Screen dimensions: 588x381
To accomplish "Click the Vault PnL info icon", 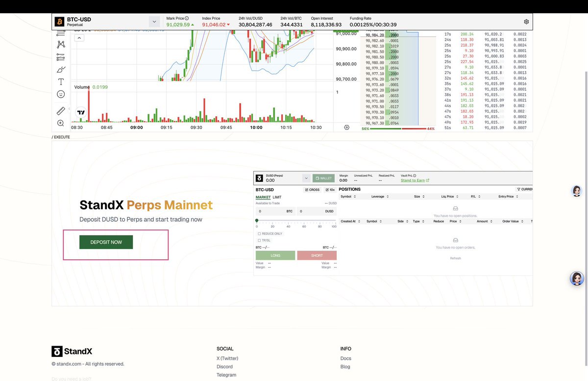I will click(x=415, y=176).
